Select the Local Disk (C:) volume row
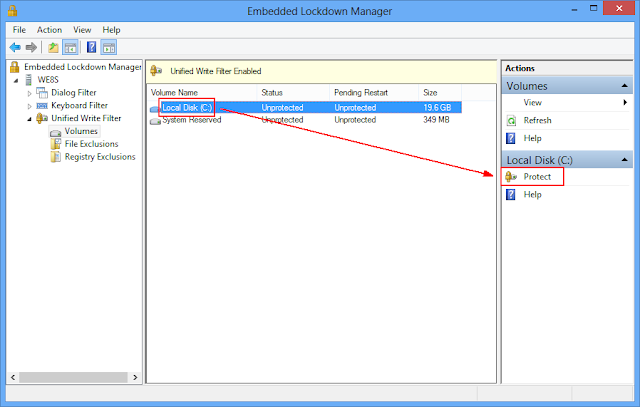 (305, 108)
